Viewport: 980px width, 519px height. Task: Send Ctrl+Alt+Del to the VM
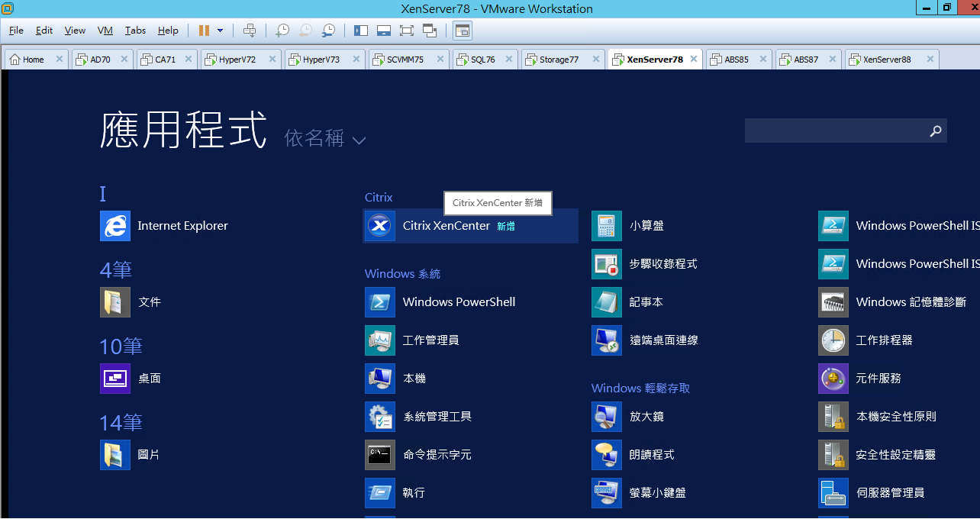coord(250,31)
